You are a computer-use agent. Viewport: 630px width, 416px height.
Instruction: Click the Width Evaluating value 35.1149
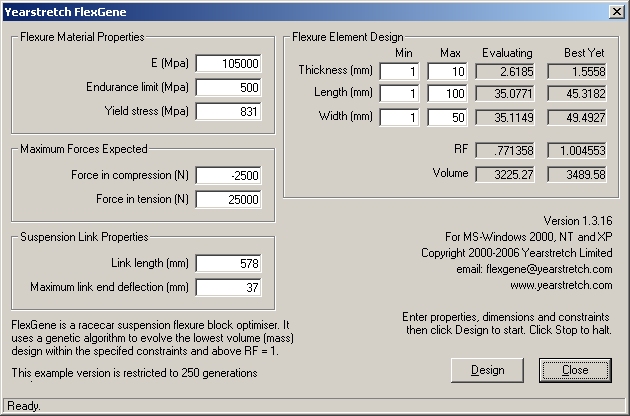(505, 117)
